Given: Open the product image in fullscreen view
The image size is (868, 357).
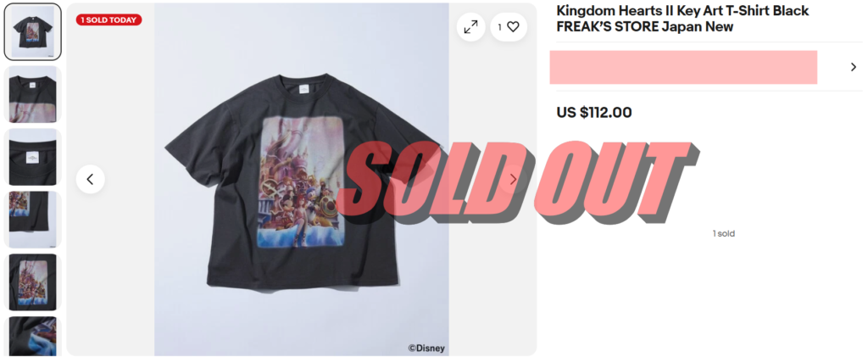Looking at the screenshot, I should (x=471, y=26).
